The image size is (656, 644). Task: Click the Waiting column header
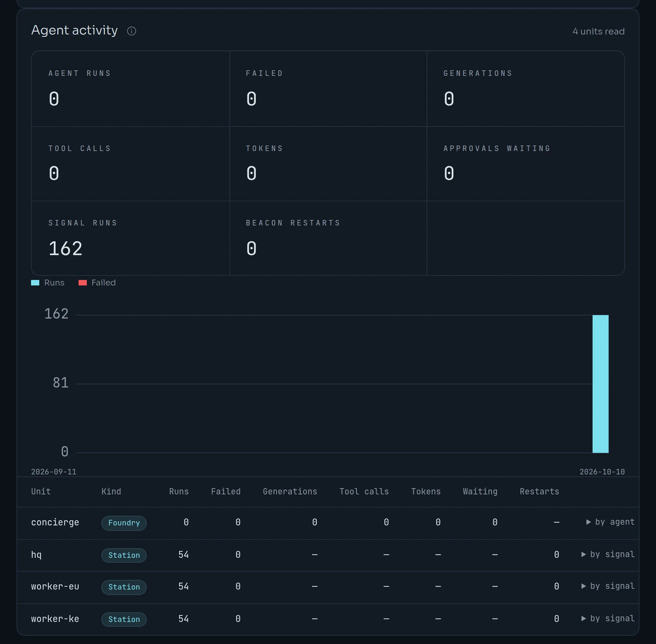click(480, 492)
